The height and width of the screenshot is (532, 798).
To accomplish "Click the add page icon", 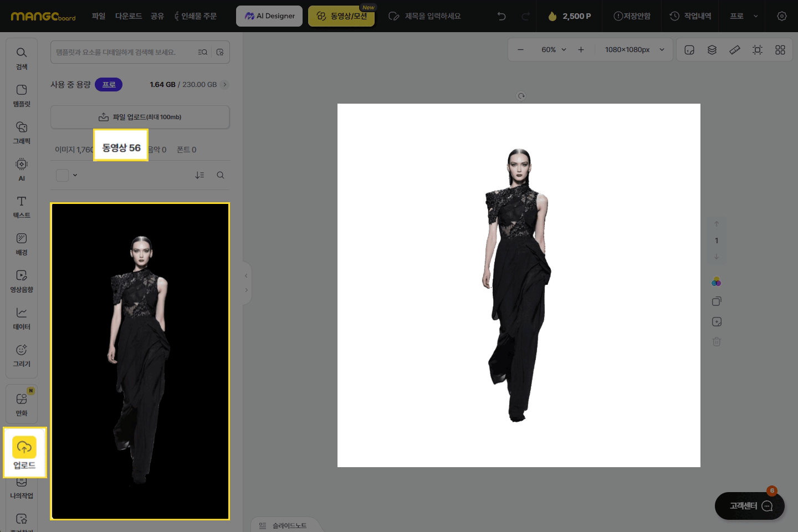I will click(x=717, y=321).
